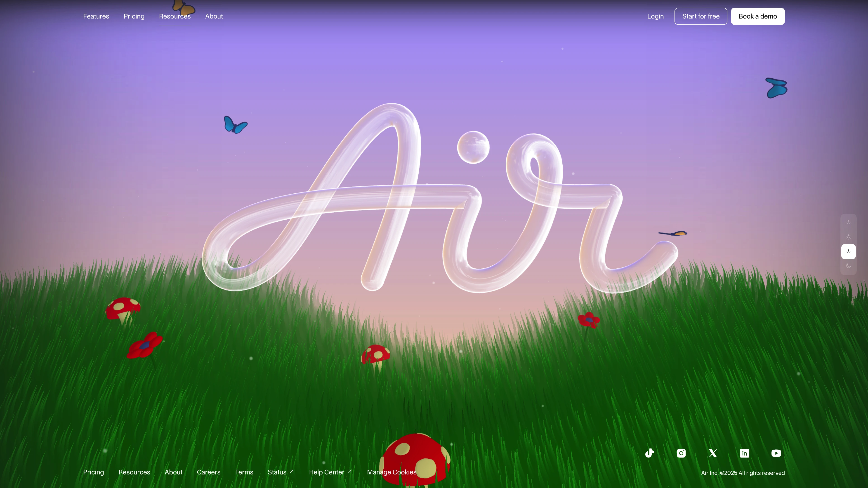Open Air's X profile
The image size is (868, 488).
[x=713, y=453]
